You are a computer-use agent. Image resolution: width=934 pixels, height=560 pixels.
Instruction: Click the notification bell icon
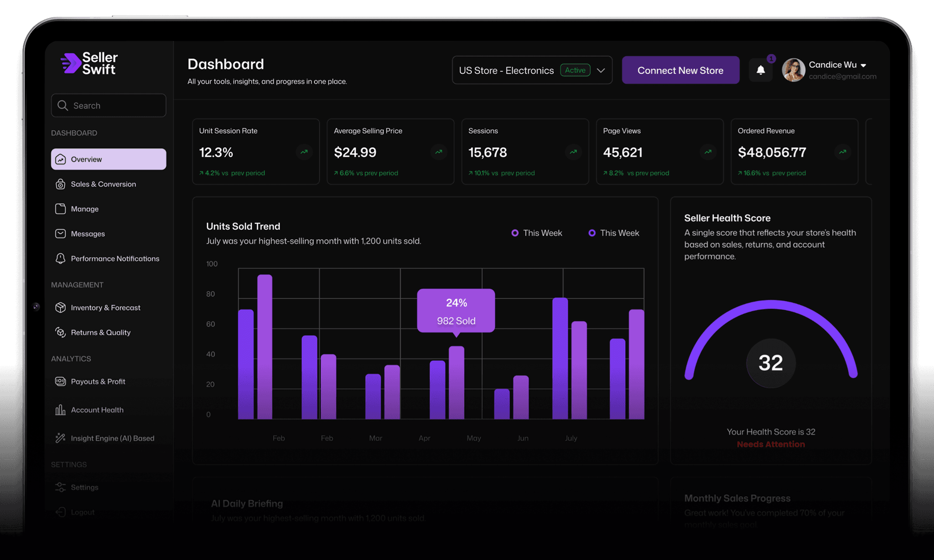click(x=761, y=70)
